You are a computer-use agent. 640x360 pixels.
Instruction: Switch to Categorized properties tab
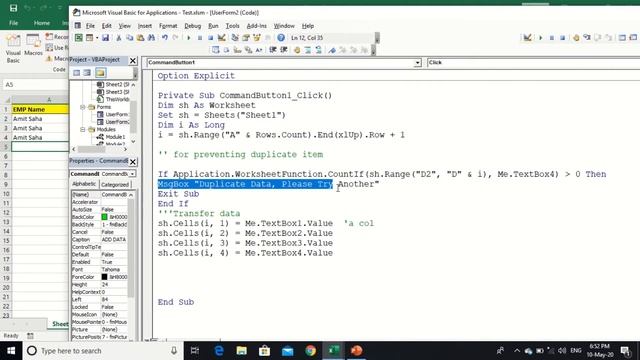(115, 184)
